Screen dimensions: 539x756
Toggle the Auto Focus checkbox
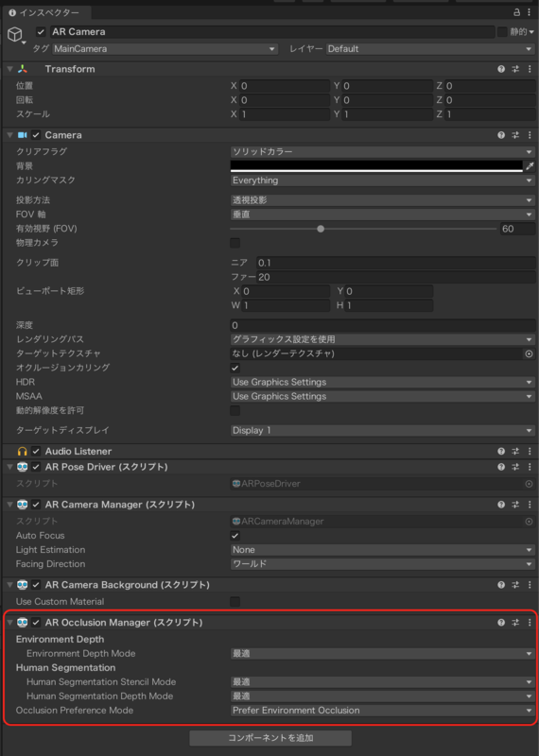click(x=235, y=536)
